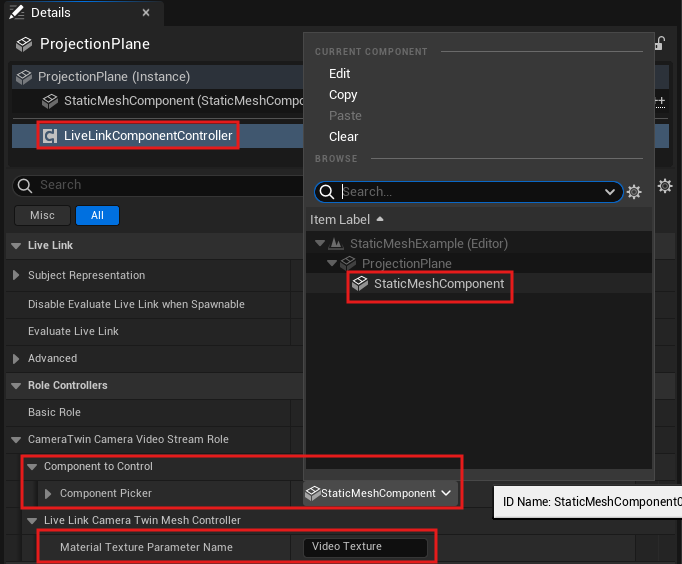Click the Details panel settings gear
The width and height of the screenshot is (682, 564).
pos(665,186)
